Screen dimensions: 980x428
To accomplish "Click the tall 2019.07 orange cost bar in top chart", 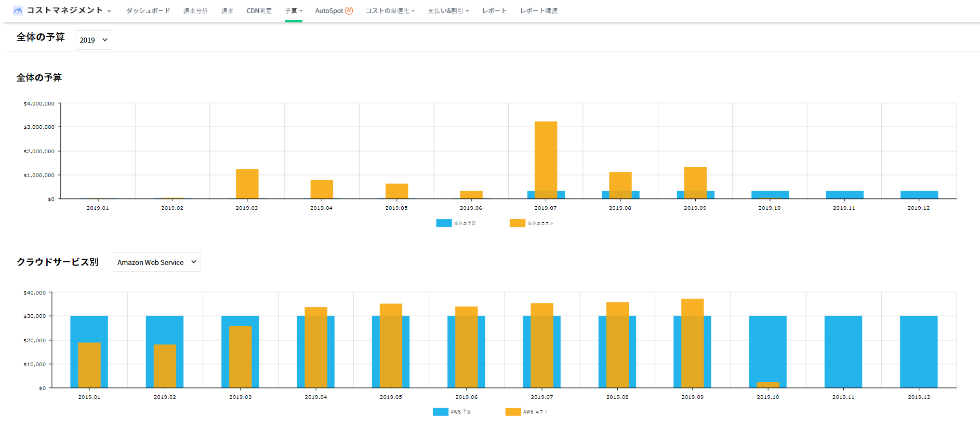I will click(546, 156).
